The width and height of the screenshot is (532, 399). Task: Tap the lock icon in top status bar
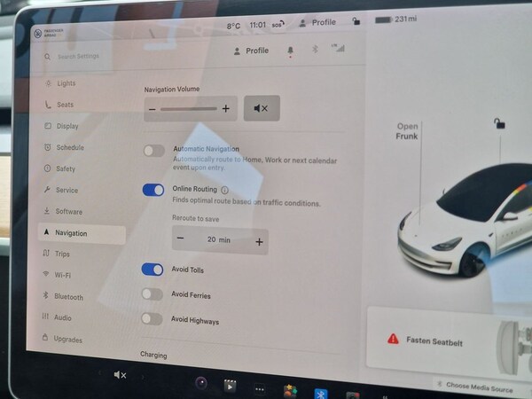point(356,23)
